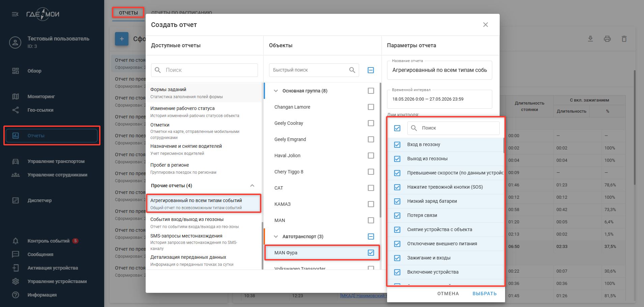Image resolution: width=644 pixels, height=307 pixels.
Task: Click the ОТМЕНА button
Action: (x=448, y=294)
